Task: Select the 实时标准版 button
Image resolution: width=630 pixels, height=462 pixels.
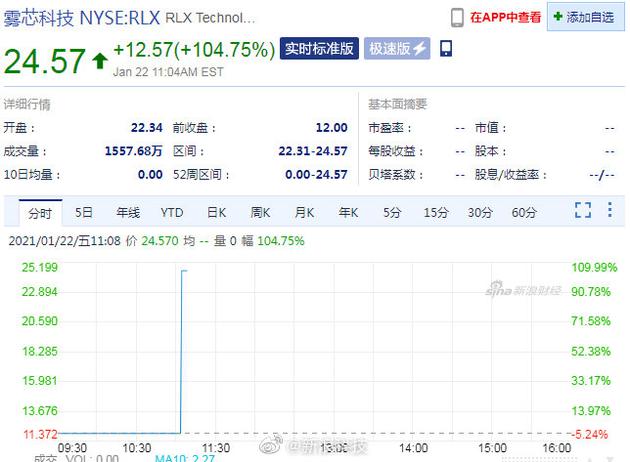Action: (x=319, y=49)
